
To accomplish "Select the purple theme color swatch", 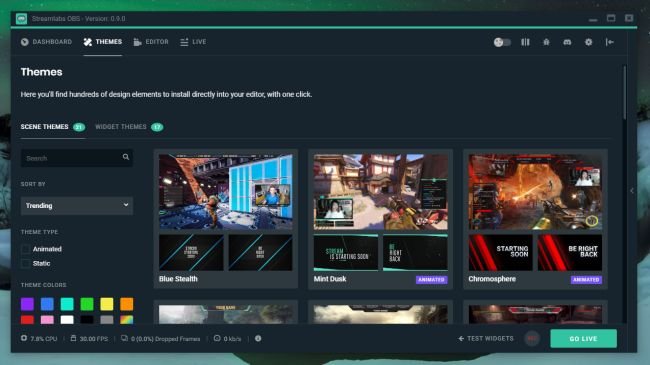I will (x=27, y=304).
